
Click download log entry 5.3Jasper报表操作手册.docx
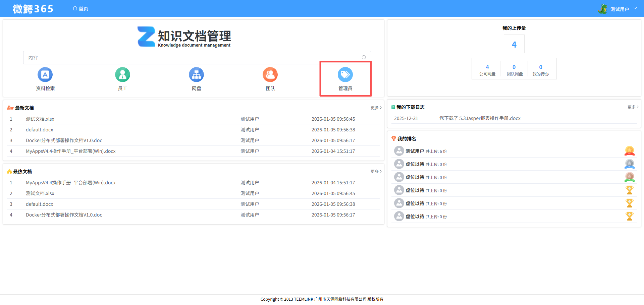(480, 118)
